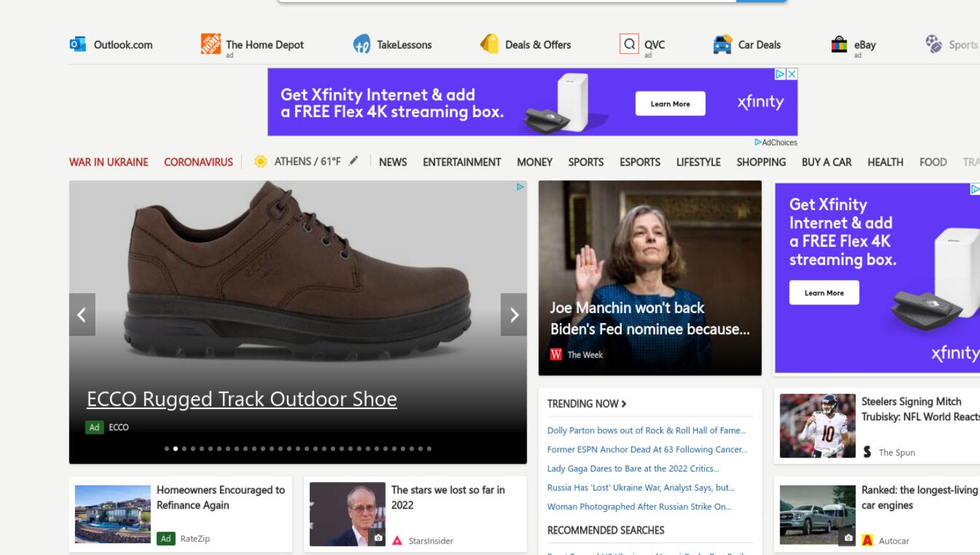Open Russia Has 'Lost' Ukraine War link
The height and width of the screenshot is (555, 980).
point(641,487)
